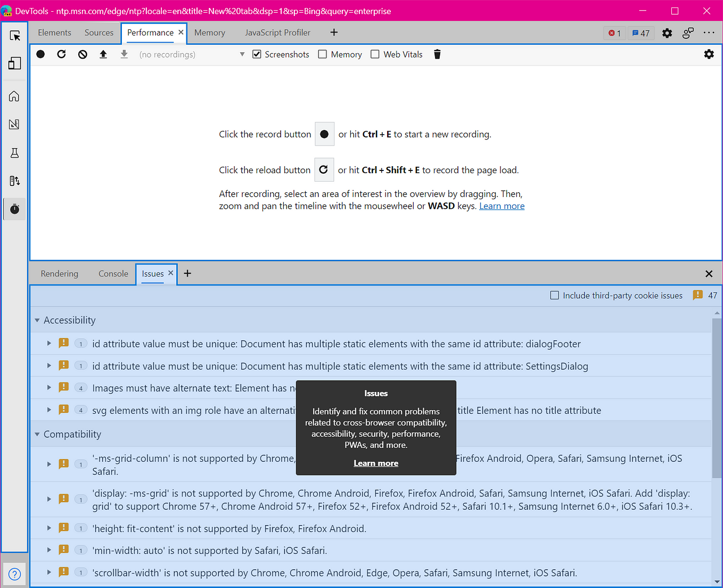This screenshot has height=588, width=723.
Task: Click the toolbar reload and record icon
Action: pyautogui.click(x=61, y=54)
